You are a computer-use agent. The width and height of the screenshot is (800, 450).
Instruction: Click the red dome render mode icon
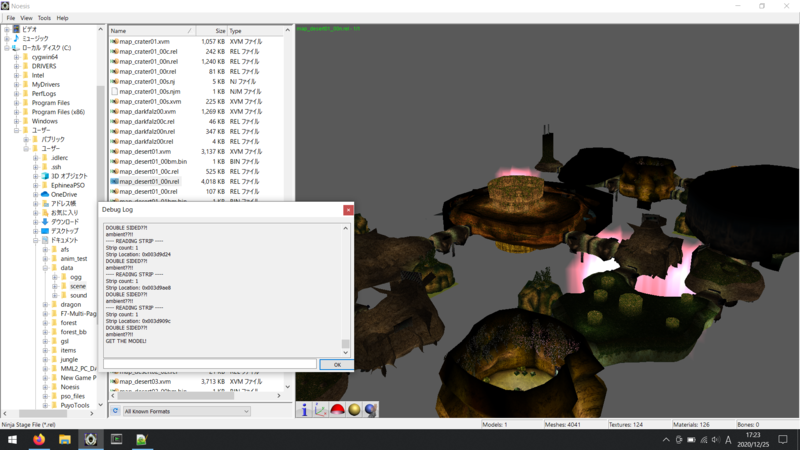pos(337,410)
